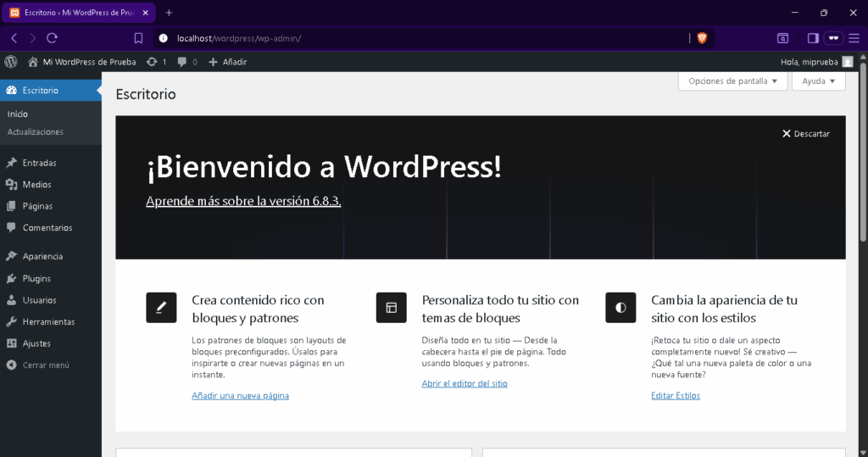868x457 pixels.
Task: Click Añadir una nueva página link
Action: pos(240,395)
